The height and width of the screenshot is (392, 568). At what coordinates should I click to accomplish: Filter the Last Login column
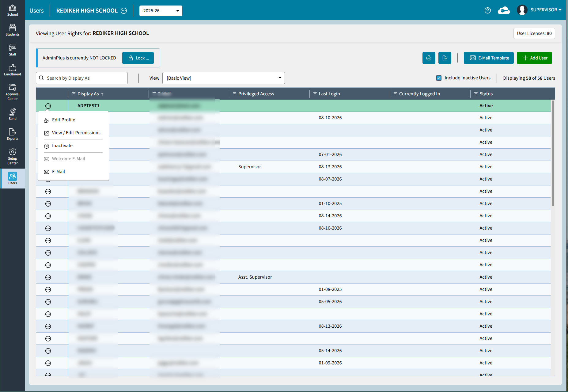tap(315, 94)
